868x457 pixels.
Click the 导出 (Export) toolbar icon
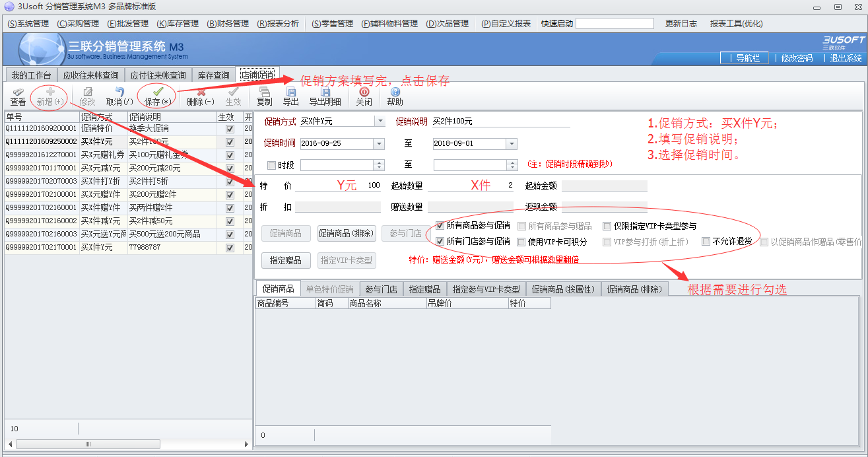(290, 92)
